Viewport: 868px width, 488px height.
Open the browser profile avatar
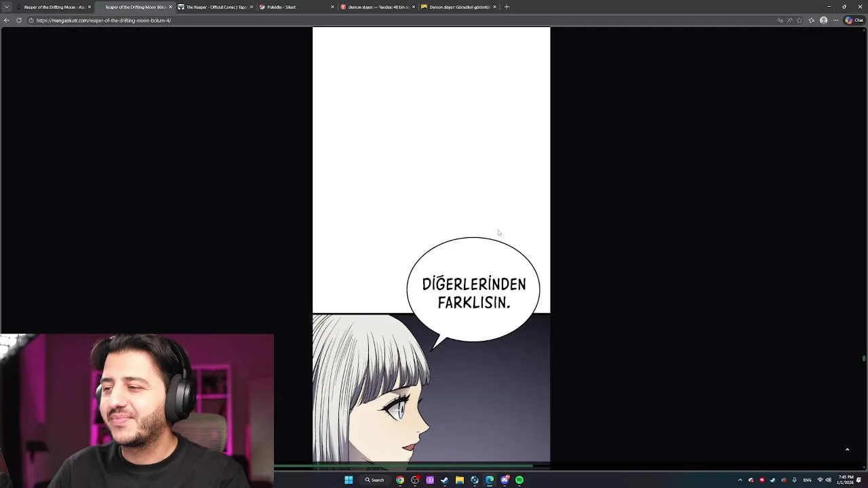(823, 20)
